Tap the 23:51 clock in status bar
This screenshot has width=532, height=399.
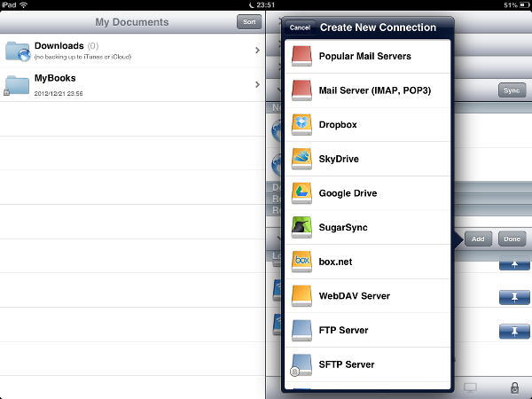[x=266, y=4]
